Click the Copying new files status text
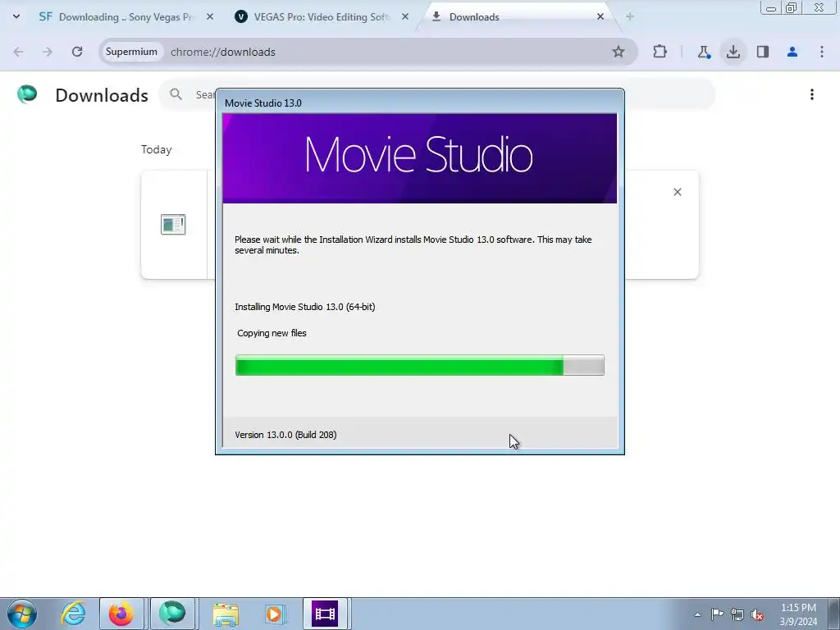 click(x=272, y=333)
